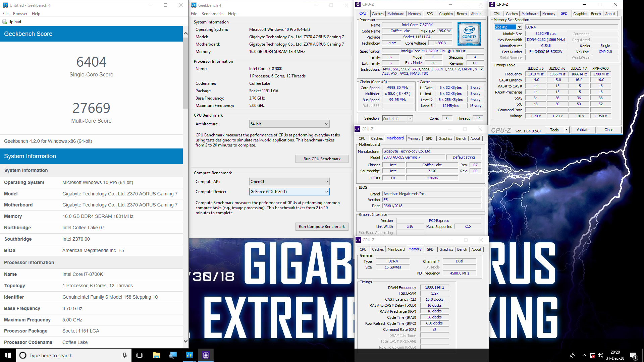Open Memory tab in CPU-Z SPD window
The width and height of the screenshot is (644, 362).
click(548, 14)
